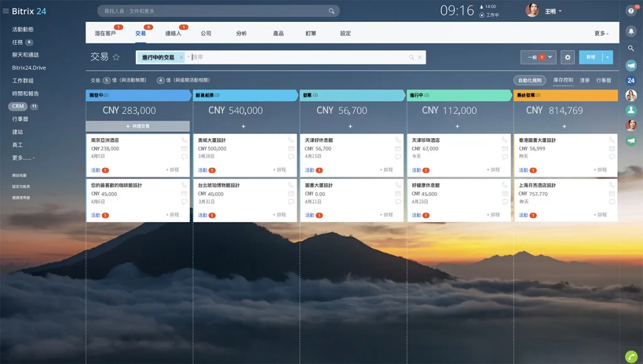Click the 快速交易 quick deal button
This screenshot has height=364, width=643.
click(x=138, y=127)
